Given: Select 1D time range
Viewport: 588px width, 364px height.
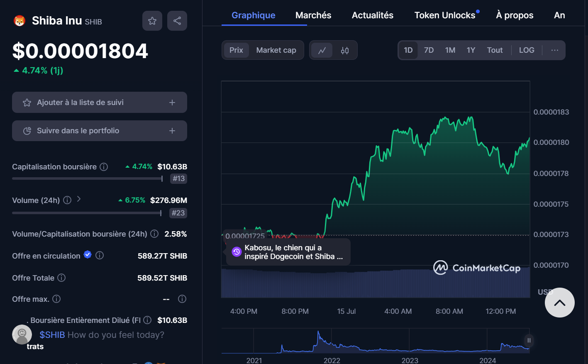Looking at the screenshot, I should click(x=408, y=50).
